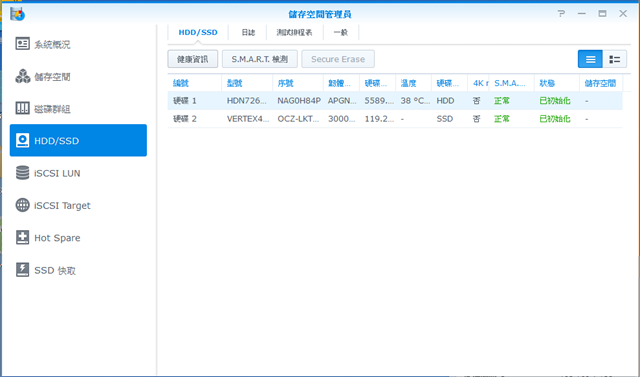Switch to the 測試排程表 tab

pos(294,33)
